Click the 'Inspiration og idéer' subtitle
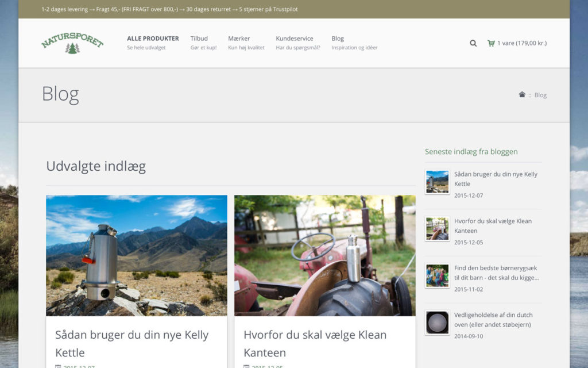Screen dimensions: 588x368 coord(354,48)
